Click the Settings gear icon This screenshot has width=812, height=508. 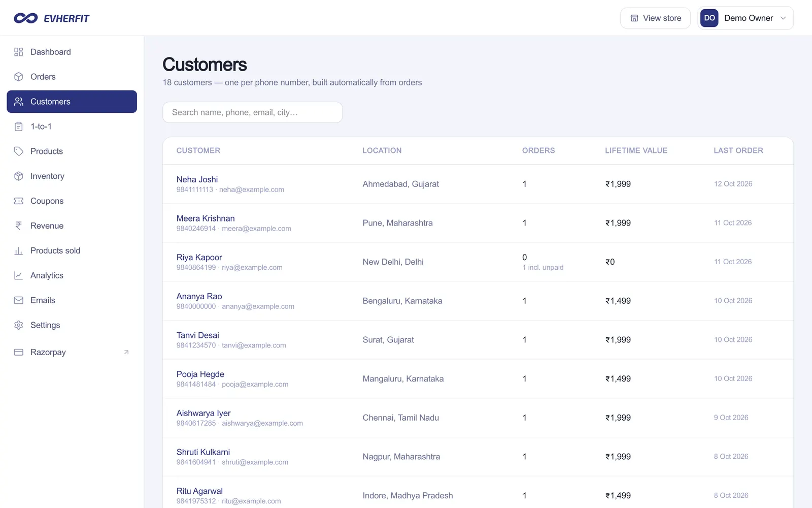(x=19, y=325)
